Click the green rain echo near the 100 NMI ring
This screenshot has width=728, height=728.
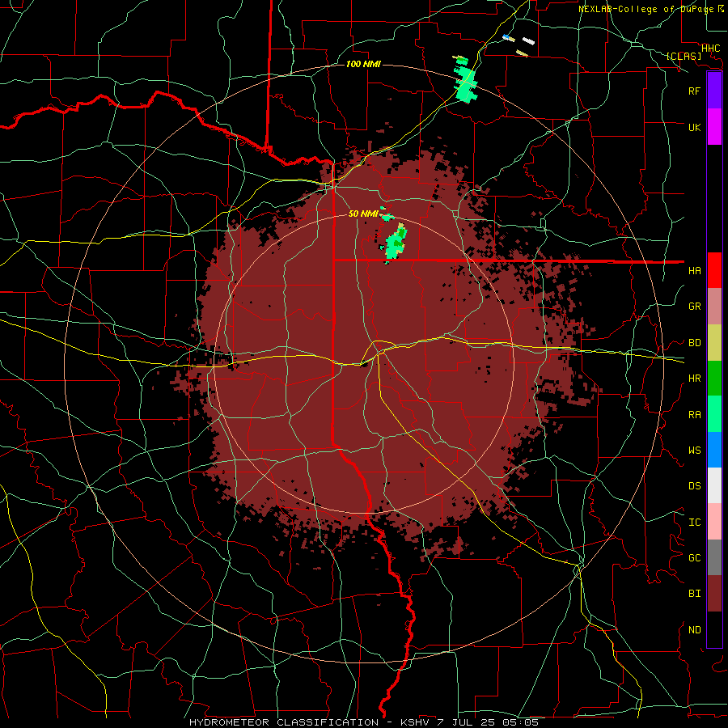point(466,84)
